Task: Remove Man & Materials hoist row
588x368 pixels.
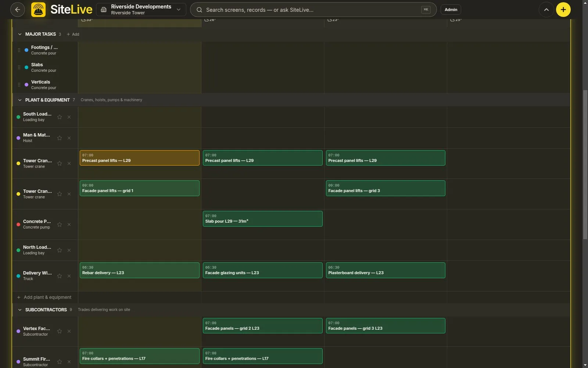Action: (69, 138)
